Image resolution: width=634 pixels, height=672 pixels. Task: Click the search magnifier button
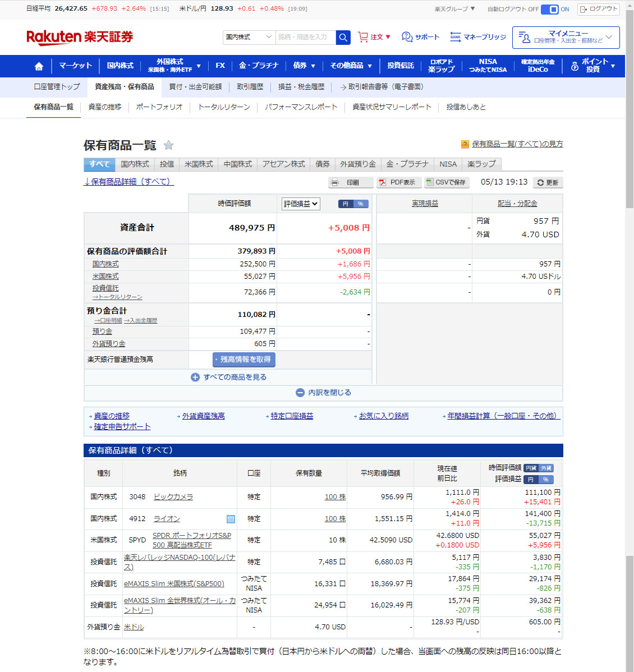(x=343, y=38)
